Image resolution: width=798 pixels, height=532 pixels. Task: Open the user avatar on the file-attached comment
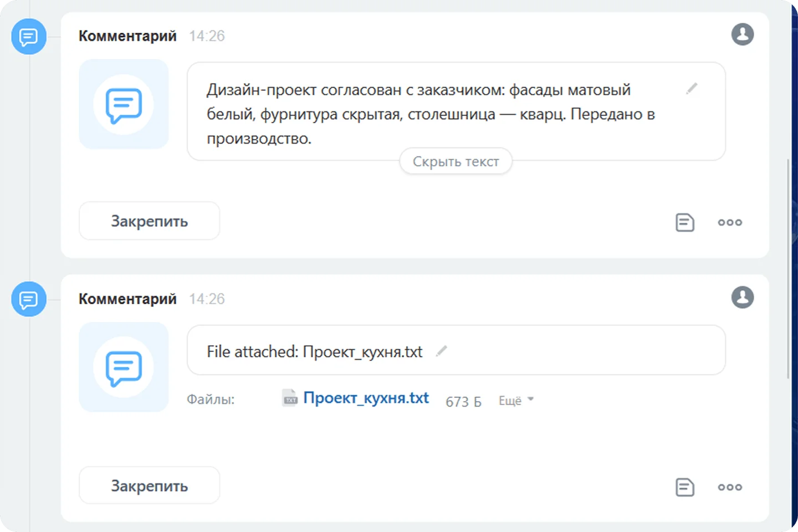click(x=743, y=297)
